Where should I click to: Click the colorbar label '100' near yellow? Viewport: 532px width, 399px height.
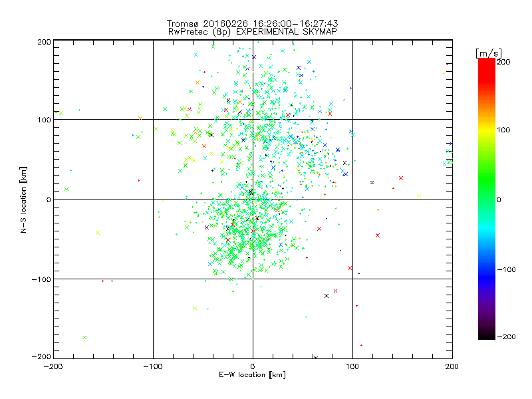pyautogui.click(x=503, y=130)
